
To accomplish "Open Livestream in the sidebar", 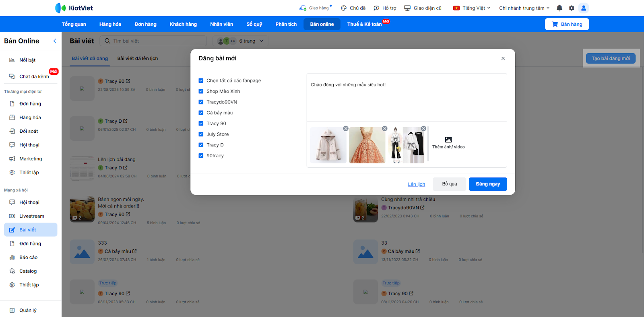I will (x=31, y=216).
